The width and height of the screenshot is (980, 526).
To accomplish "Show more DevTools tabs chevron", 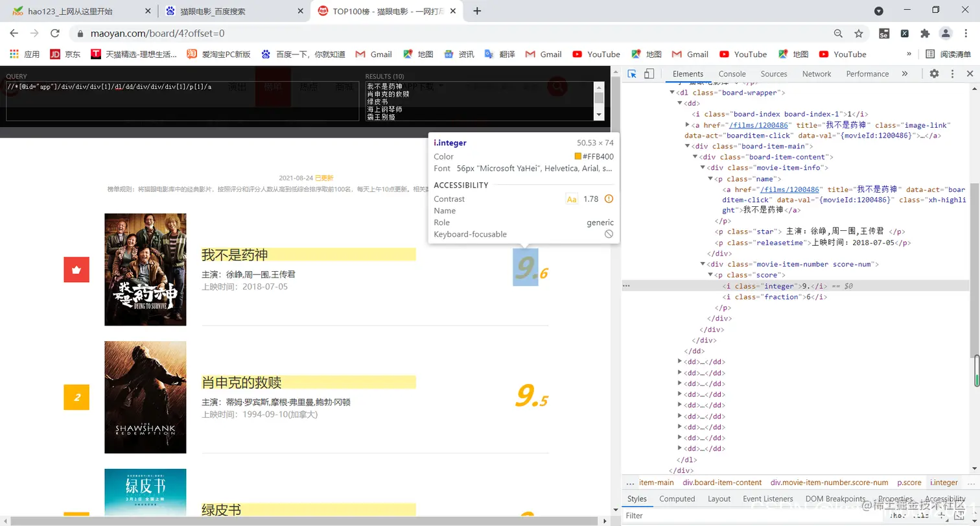I will 905,74.
